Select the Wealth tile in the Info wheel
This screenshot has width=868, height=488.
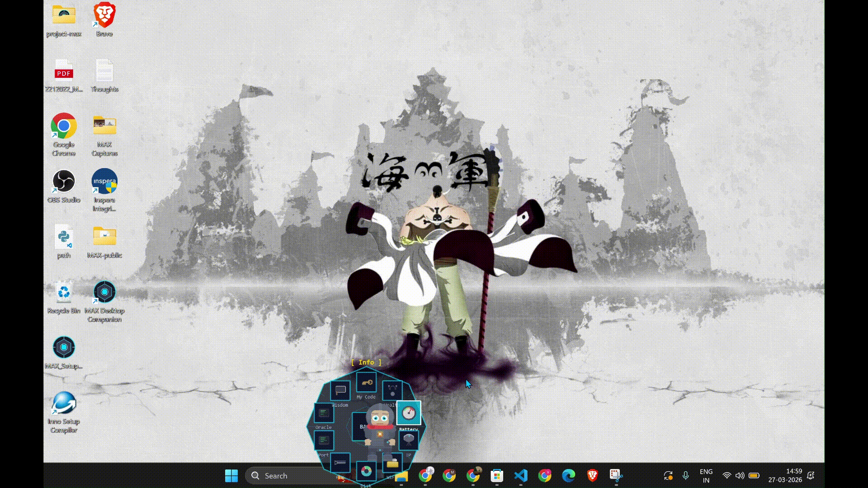click(x=392, y=390)
